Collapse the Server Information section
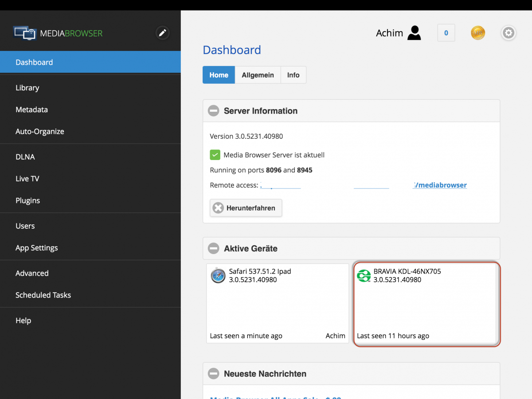Viewport: 532px width, 399px height. pos(214,111)
